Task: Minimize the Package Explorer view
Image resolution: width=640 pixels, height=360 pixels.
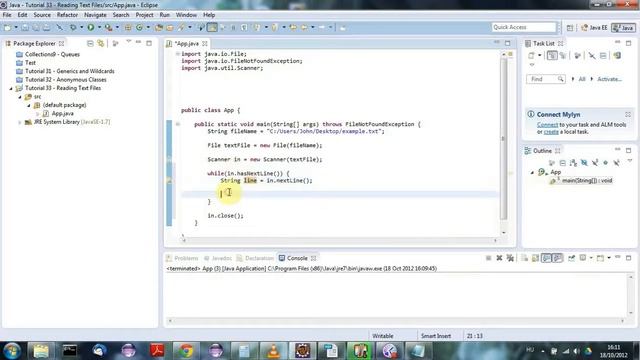Action: point(138,43)
